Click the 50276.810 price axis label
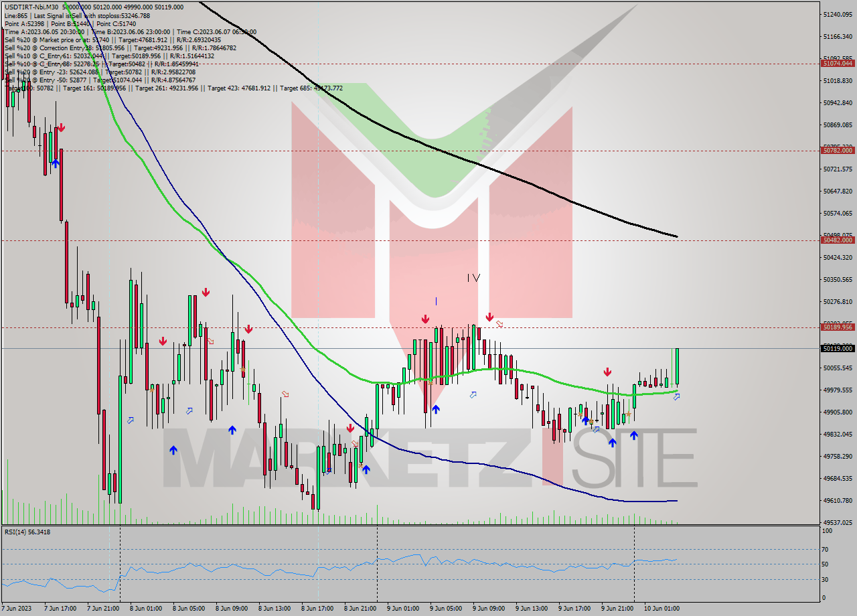Viewport: 857px width, 616px height. (840, 301)
